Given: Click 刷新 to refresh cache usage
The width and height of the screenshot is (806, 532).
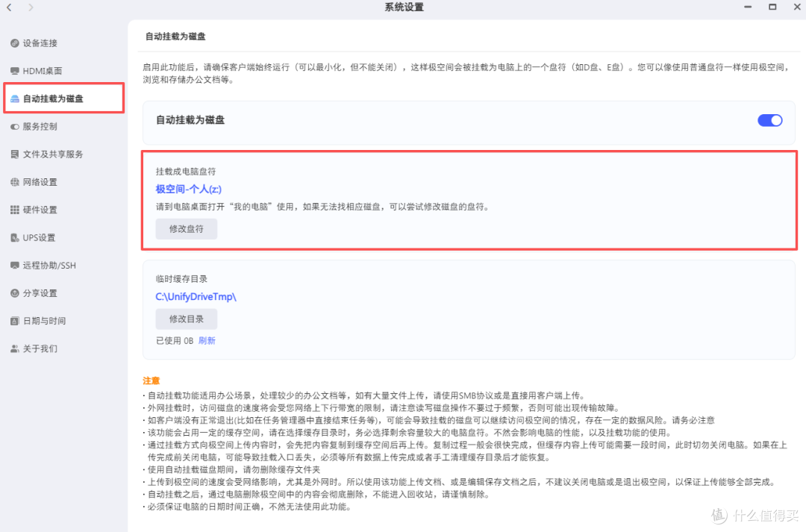Looking at the screenshot, I should 207,340.
